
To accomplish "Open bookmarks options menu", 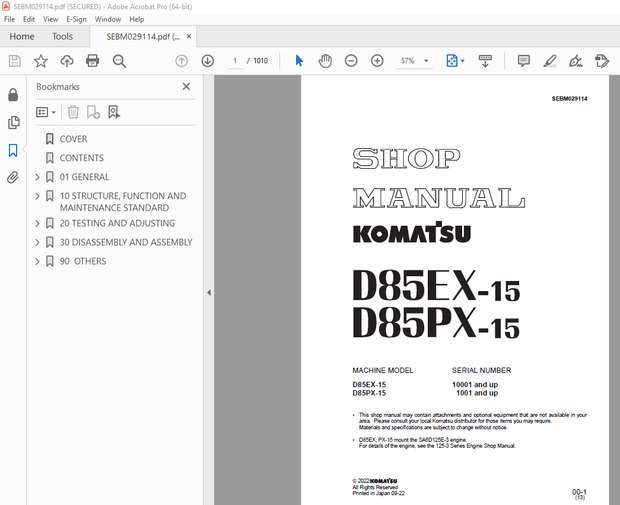I will 46,112.
